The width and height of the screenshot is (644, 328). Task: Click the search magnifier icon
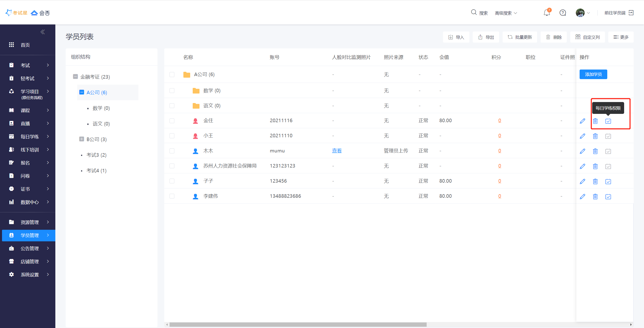[x=474, y=12]
